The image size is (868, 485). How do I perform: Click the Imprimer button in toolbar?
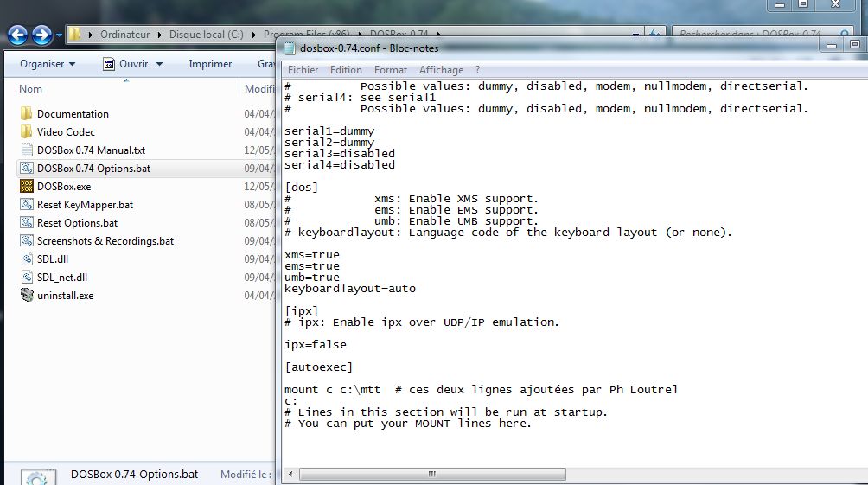pos(210,64)
